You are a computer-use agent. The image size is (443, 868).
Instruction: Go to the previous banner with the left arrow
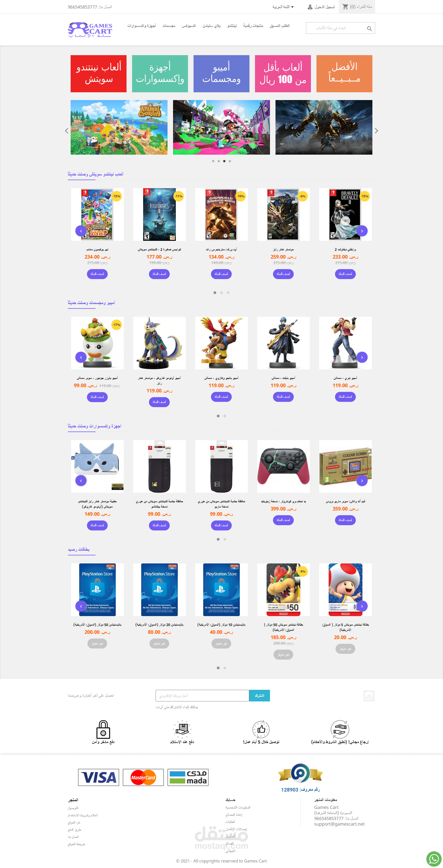pos(66,131)
